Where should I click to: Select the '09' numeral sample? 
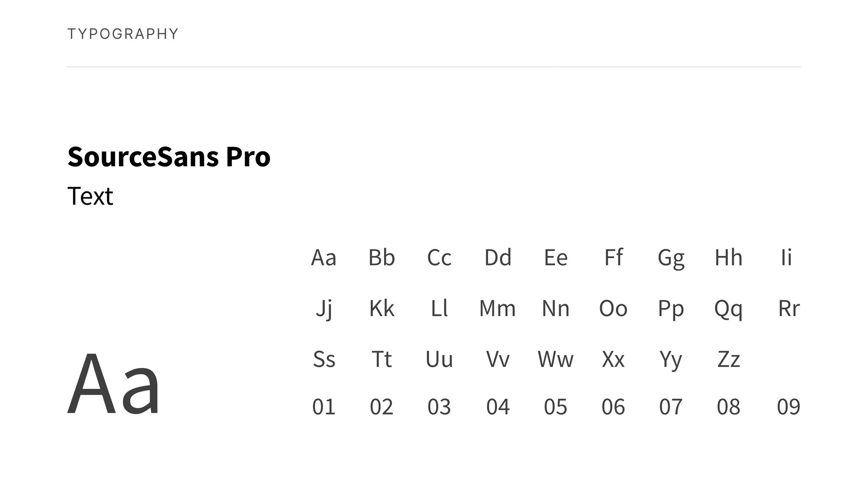(789, 407)
